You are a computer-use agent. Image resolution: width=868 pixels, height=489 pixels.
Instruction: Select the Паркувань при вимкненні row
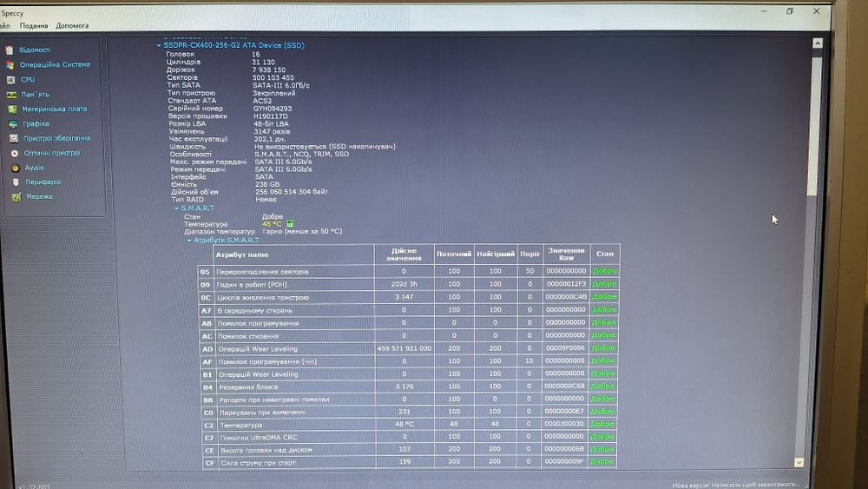click(x=409, y=412)
